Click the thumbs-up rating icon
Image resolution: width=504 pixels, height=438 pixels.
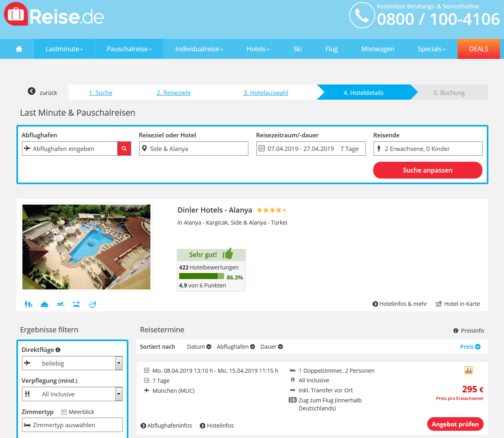pos(228,253)
